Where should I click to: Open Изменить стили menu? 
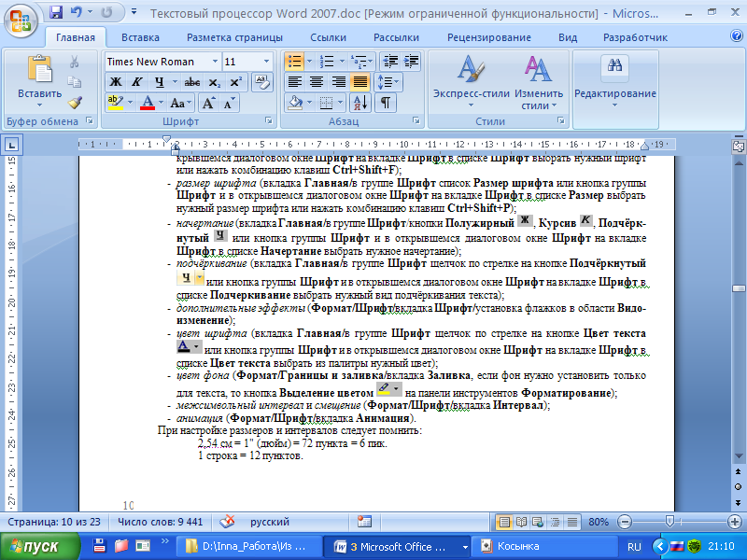click(539, 81)
